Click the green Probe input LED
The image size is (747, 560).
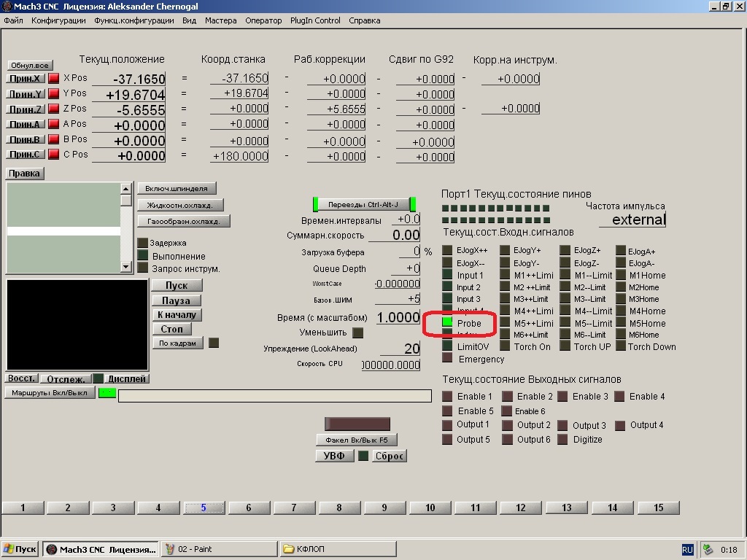(x=447, y=322)
